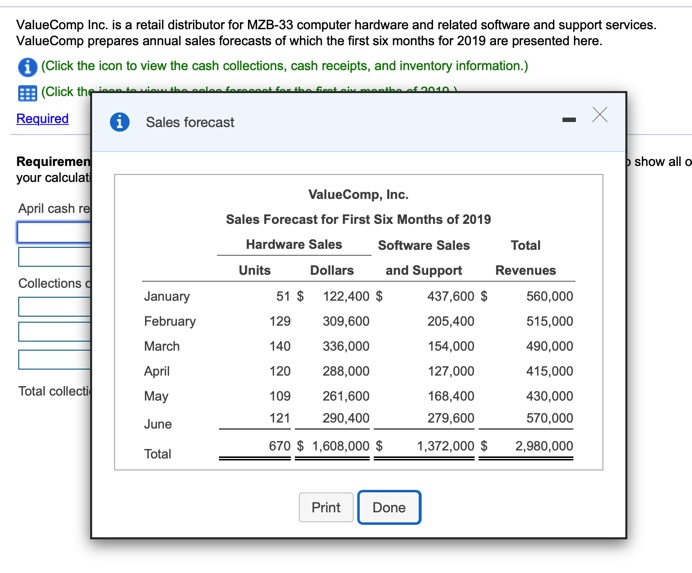The height and width of the screenshot is (573, 692).
Task: Click the second Collections input field
Action: [54, 332]
